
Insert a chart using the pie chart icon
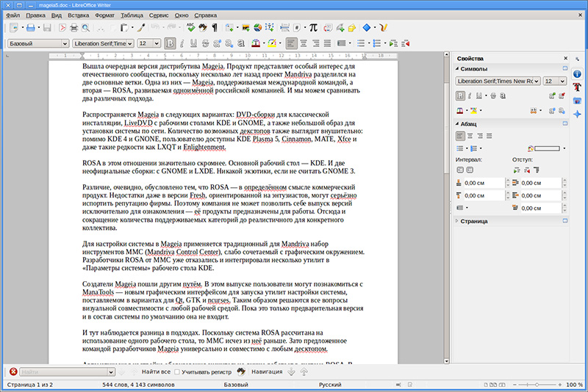coord(258,28)
